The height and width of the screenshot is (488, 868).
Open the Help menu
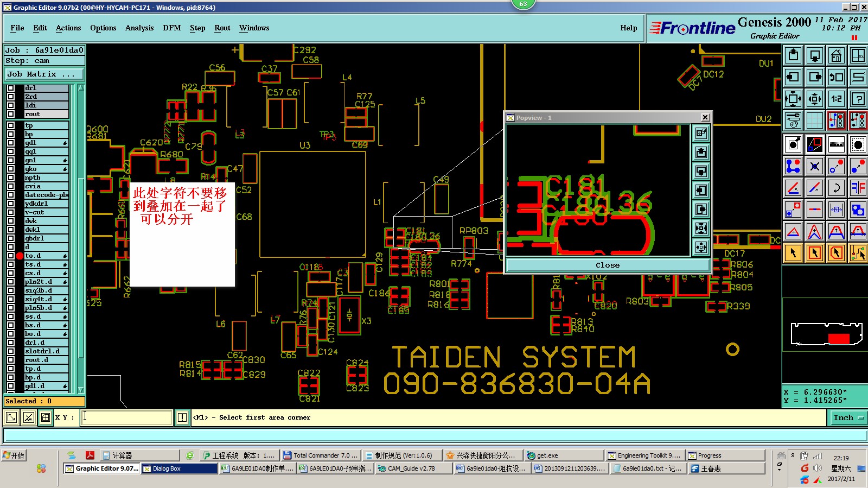(629, 28)
